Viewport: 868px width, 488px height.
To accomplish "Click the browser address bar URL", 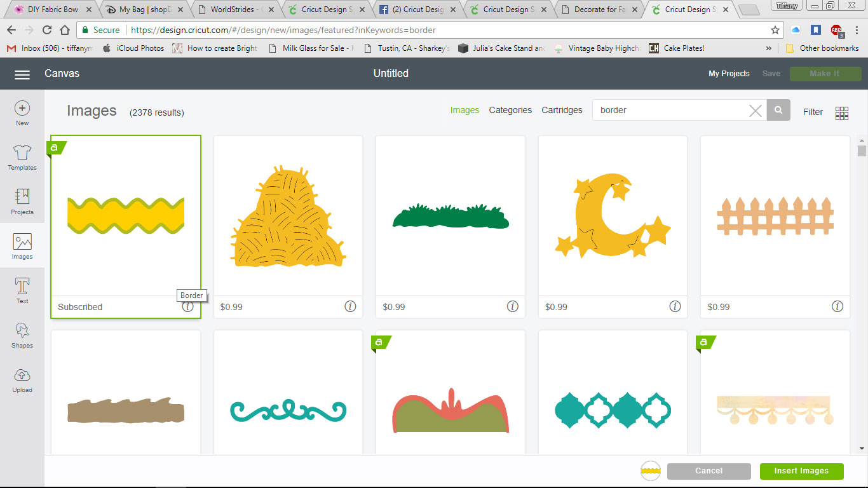I will pos(283,30).
